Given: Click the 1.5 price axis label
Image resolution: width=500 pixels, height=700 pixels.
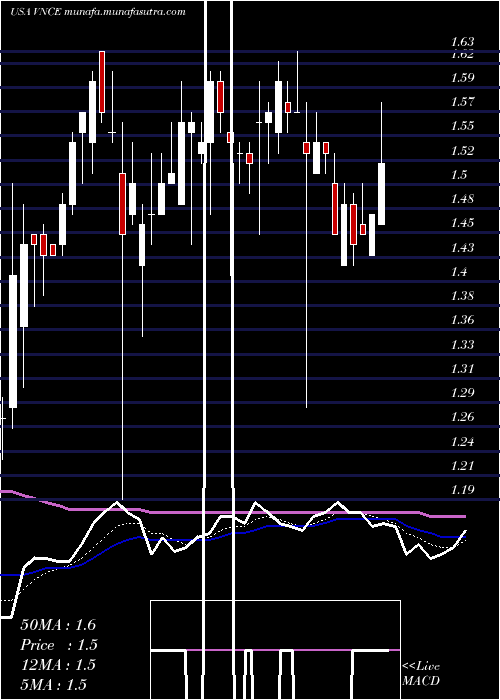Looking at the screenshot, I should point(460,175).
